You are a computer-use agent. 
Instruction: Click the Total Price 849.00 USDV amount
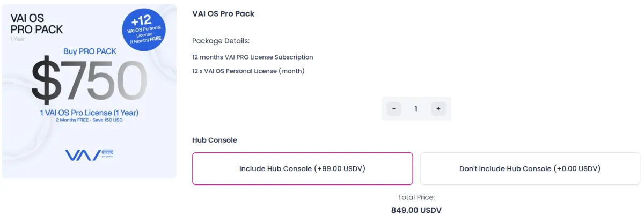(x=416, y=210)
